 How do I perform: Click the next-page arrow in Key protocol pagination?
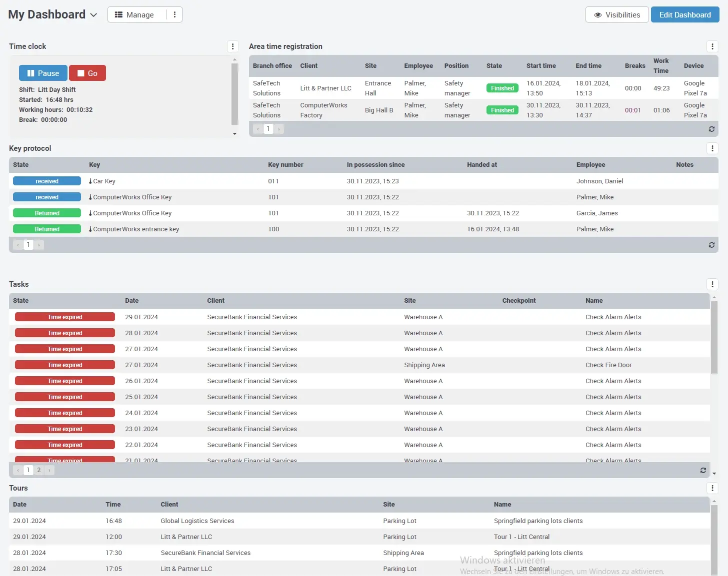(x=38, y=245)
